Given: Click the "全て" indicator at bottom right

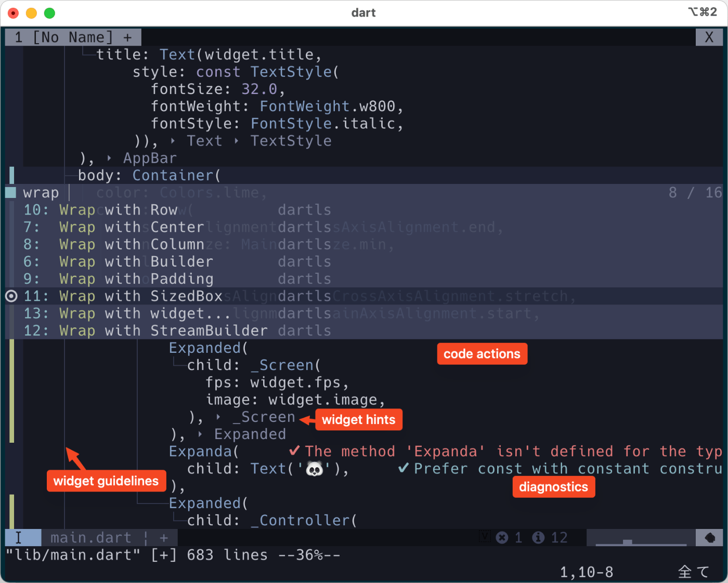Looking at the screenshot, I should pyautogui.click(x=694, y=572).
